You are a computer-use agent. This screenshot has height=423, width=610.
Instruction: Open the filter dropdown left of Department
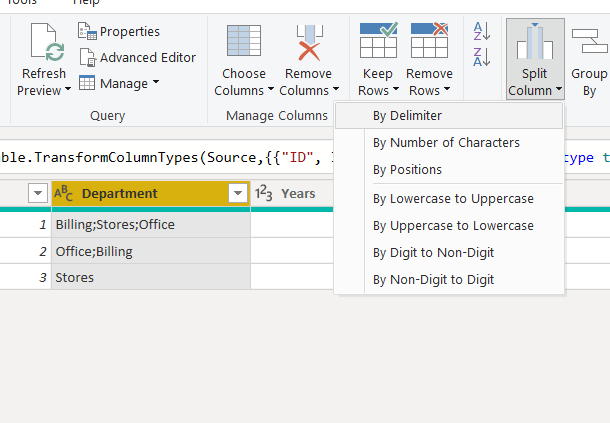pos(38,193)
